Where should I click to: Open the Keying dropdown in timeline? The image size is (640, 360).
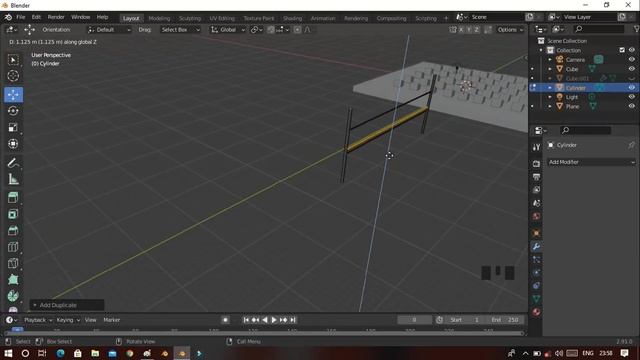point(68,320)
